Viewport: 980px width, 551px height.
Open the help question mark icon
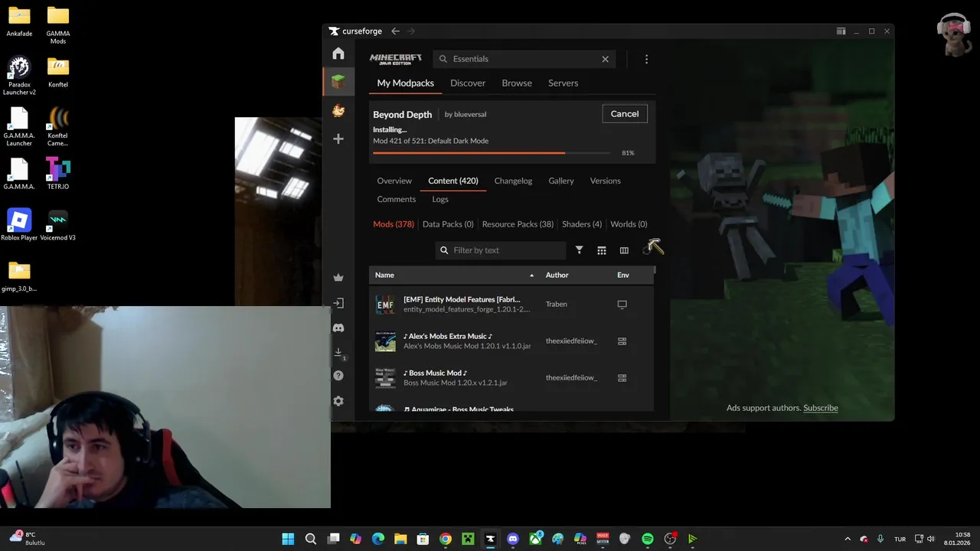click(x=338, y=376)
